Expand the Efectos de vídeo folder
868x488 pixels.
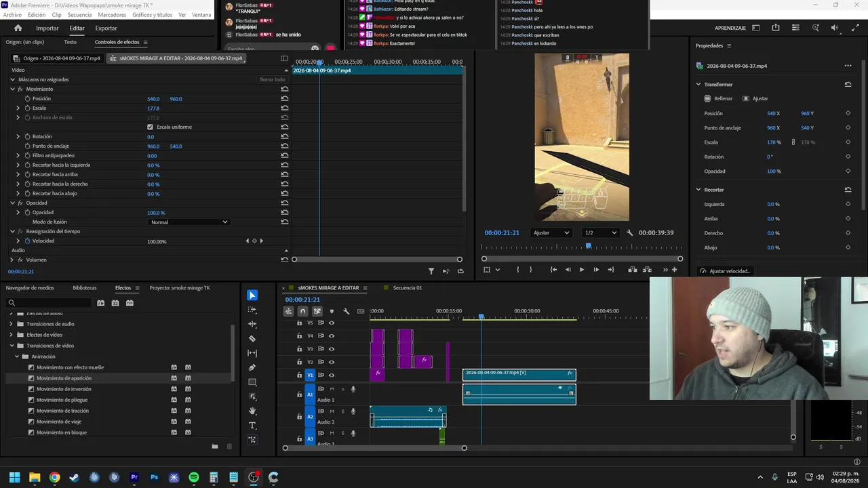point(11,335)
